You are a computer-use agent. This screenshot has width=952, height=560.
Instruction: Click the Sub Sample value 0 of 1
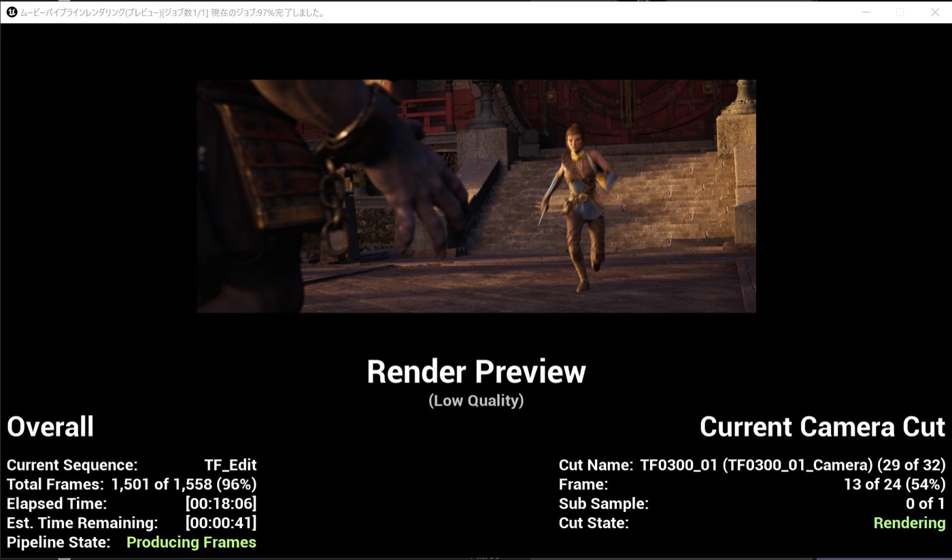(x=925, y=504)
